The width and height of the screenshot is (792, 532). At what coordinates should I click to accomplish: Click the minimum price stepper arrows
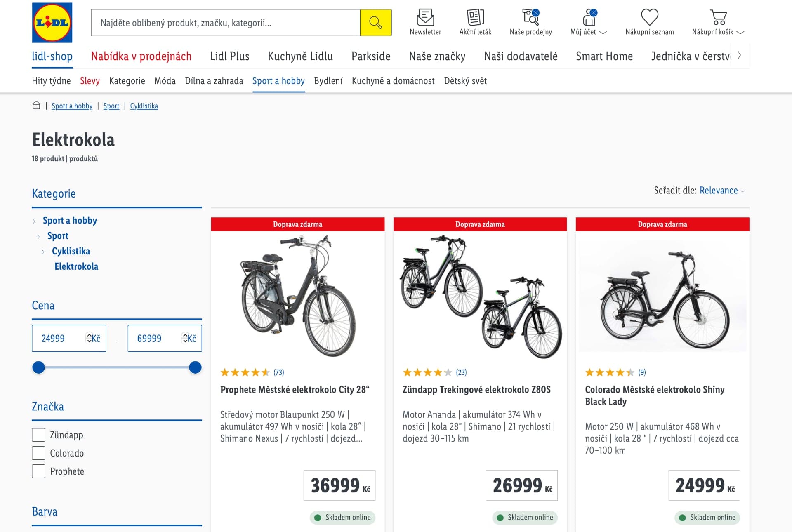pos(89,338)
